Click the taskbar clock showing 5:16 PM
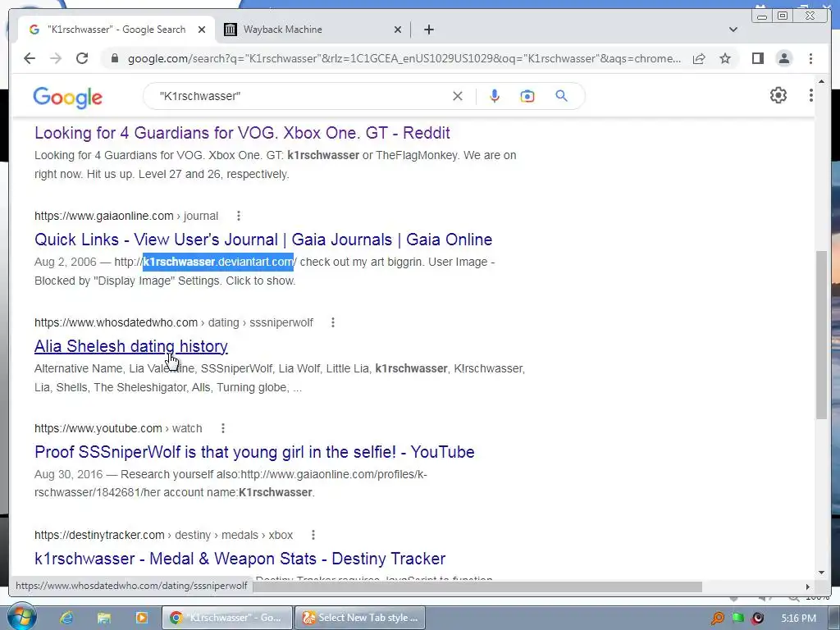 point(798,619)
